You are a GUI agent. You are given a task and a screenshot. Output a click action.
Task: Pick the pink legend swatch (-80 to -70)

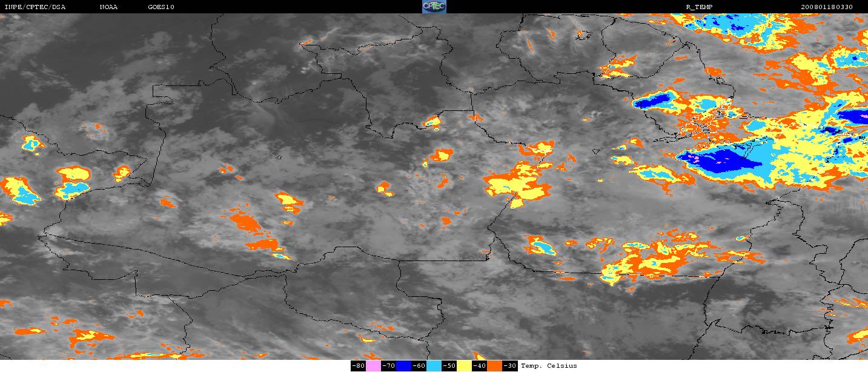click(373, 366)
